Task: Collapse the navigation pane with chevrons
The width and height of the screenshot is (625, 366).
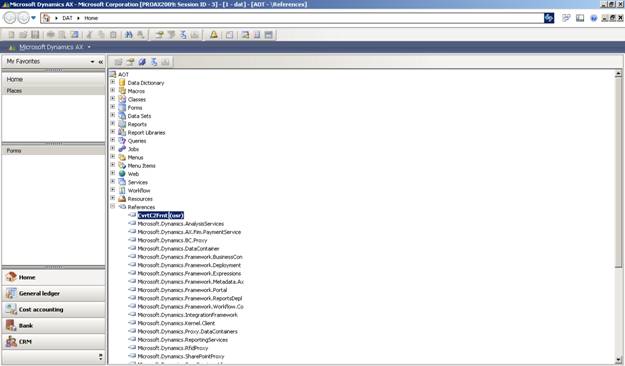Action: point(100,62)
